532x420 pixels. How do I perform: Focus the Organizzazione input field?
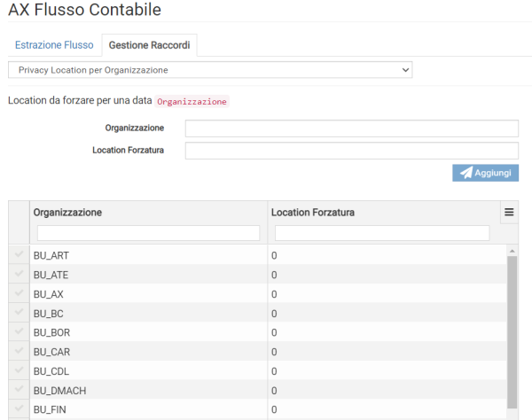click(351, 128)
